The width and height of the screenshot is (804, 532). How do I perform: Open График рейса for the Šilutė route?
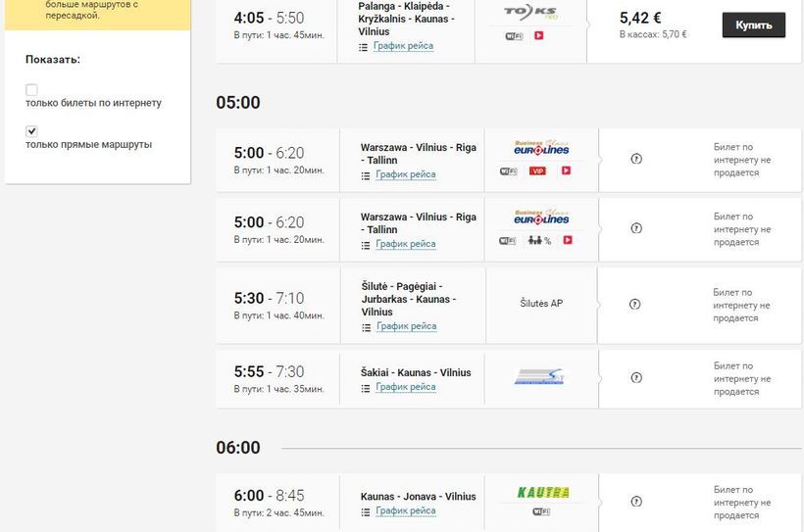coord(405,326)
